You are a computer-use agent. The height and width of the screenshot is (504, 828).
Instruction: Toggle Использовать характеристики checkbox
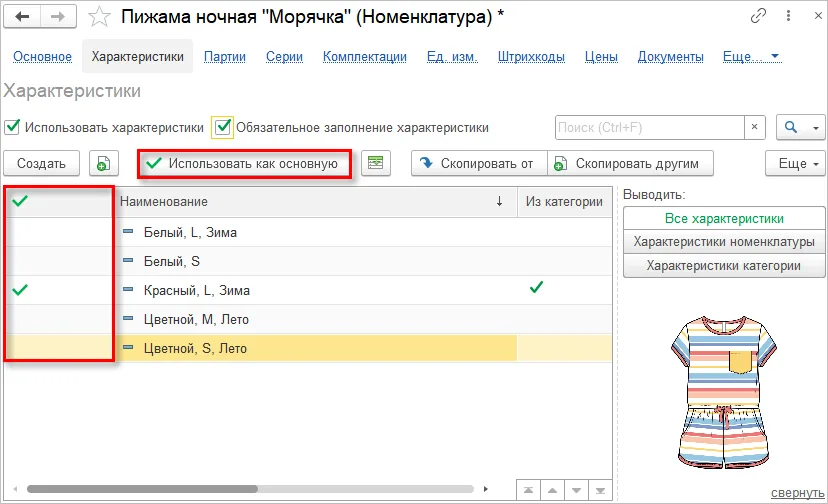[x=12, y=127]
